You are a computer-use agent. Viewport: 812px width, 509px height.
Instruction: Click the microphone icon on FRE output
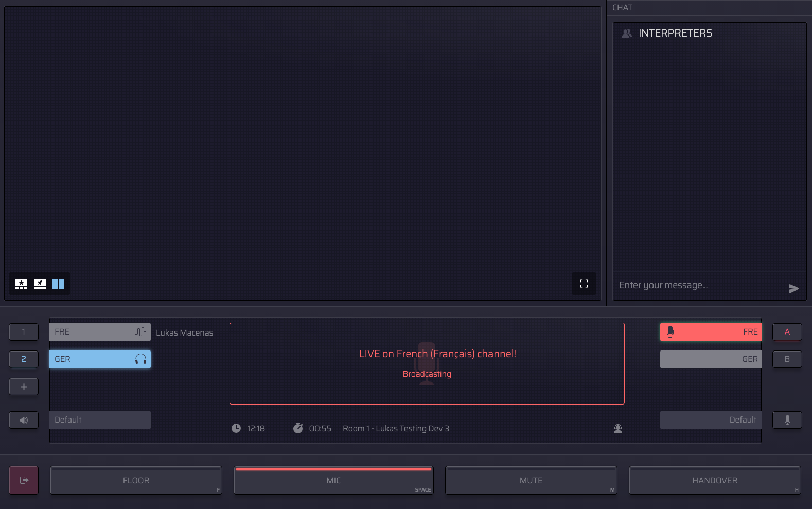click(670, 332)
